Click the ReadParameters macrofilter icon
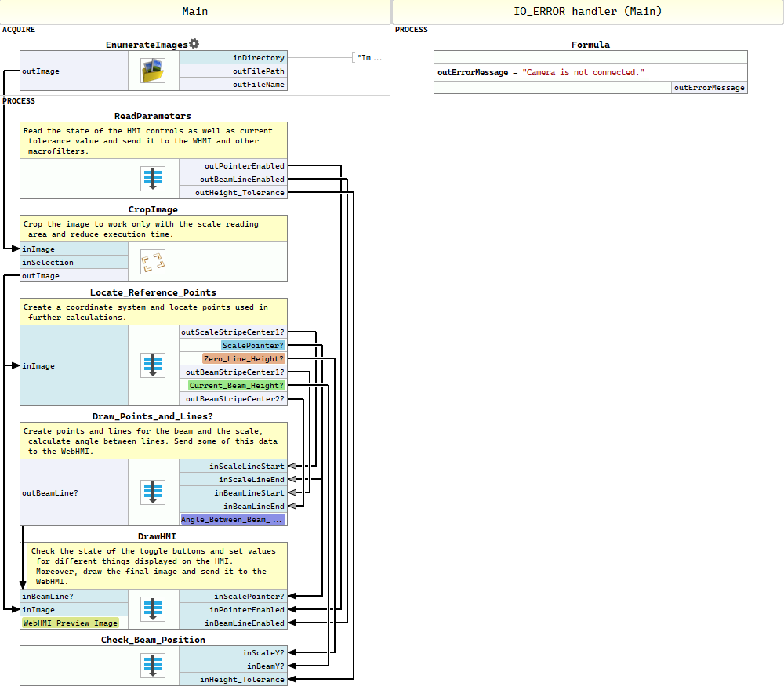The height and width of the screenshot is (690, 784). (x=153, y=179)
